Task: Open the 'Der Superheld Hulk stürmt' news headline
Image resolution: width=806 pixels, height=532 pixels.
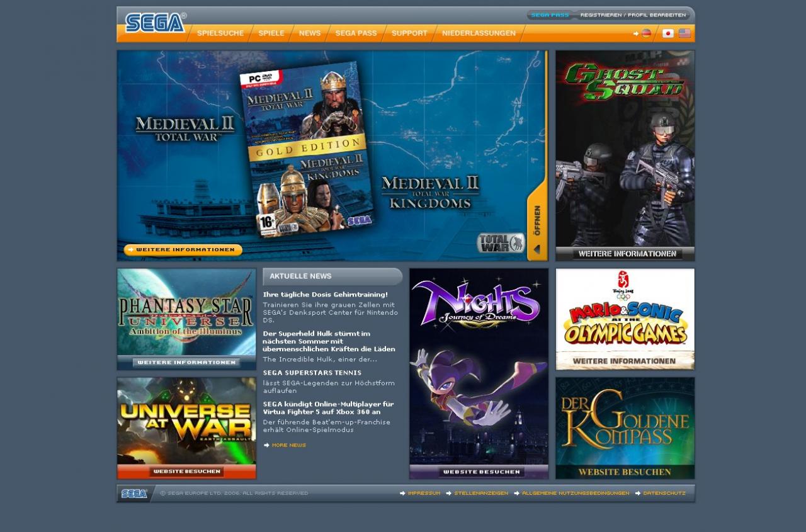Action: click(x=329, y=341)
